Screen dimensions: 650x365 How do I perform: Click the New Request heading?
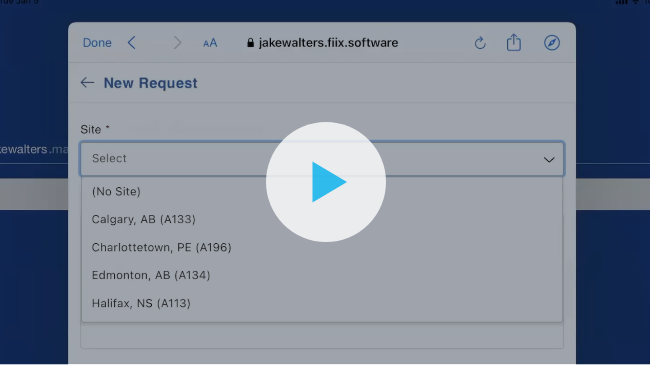coord(150,83)
